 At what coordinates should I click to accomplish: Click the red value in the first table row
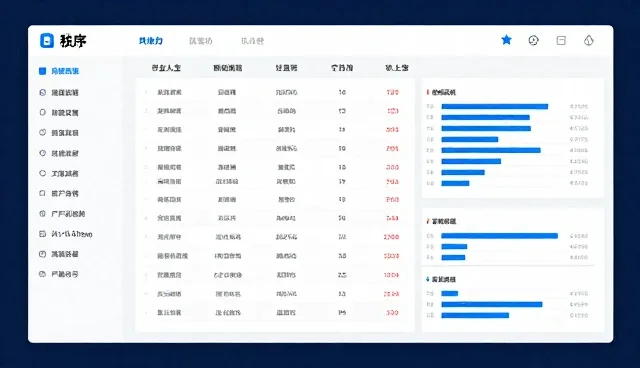click(x=392, y=92)
